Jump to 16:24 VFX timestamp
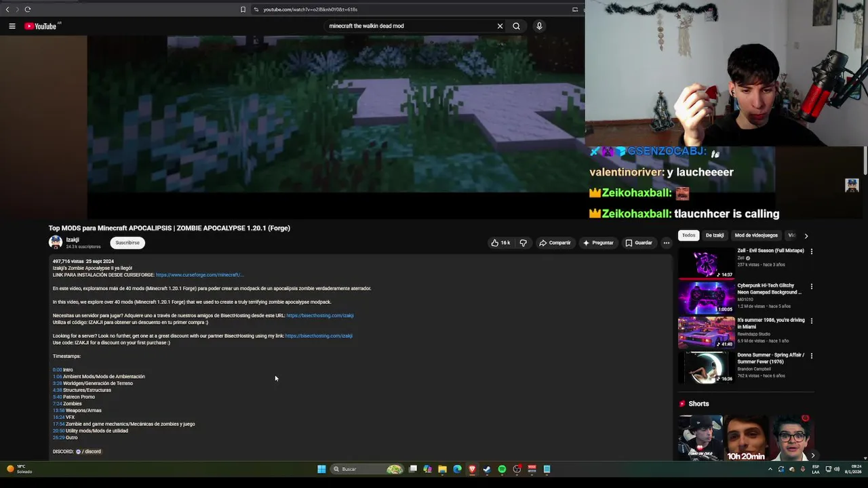The image size is (868, 488). pos(59,418)
